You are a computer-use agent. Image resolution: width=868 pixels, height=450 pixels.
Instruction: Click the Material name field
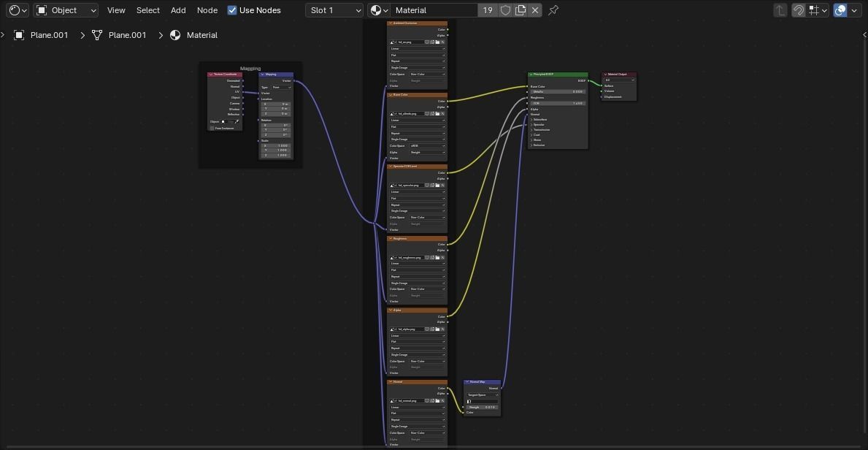tap(434, 10)
